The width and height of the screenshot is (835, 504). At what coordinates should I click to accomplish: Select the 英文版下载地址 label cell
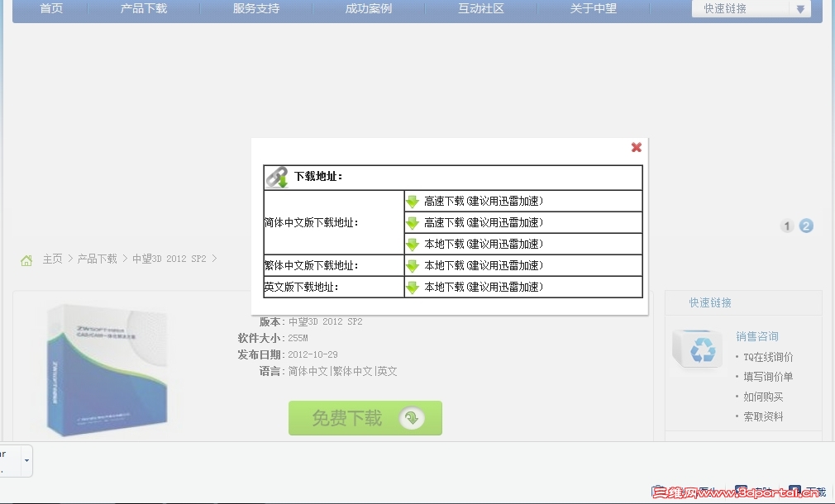pyautogui.click(x=334, y=287)
